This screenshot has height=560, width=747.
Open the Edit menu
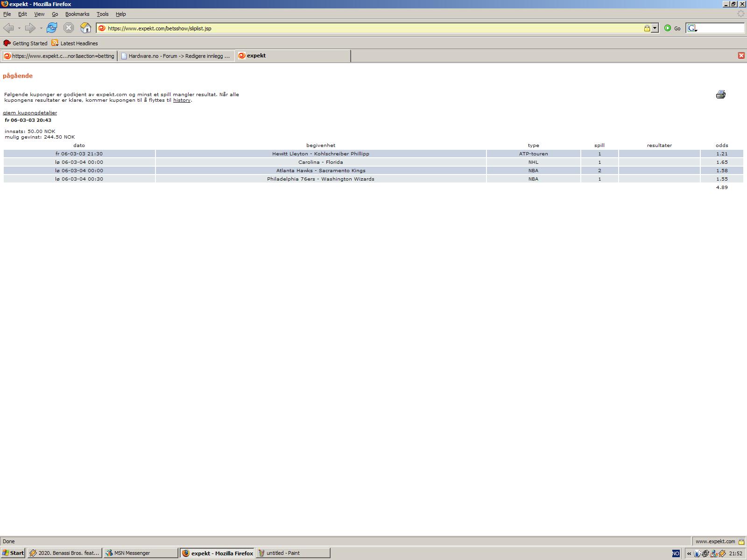(22, 14)
